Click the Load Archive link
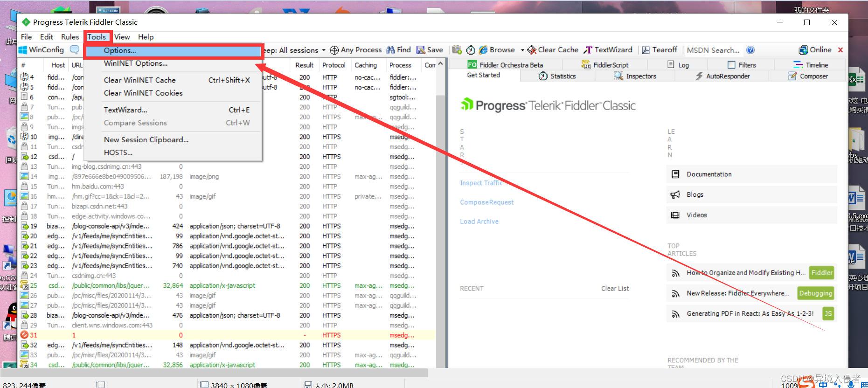868x388 pixels. tap(479, 221)
